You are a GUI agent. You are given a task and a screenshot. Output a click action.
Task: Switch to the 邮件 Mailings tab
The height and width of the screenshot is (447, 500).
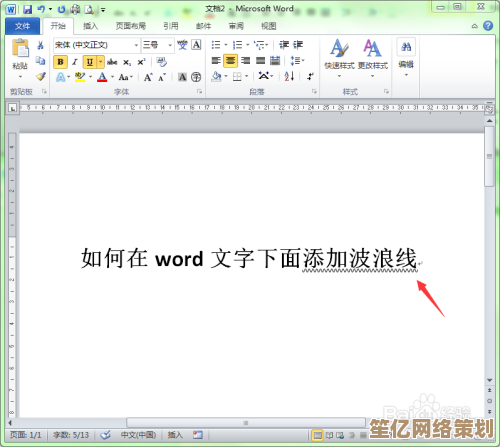tap(203, 26)
